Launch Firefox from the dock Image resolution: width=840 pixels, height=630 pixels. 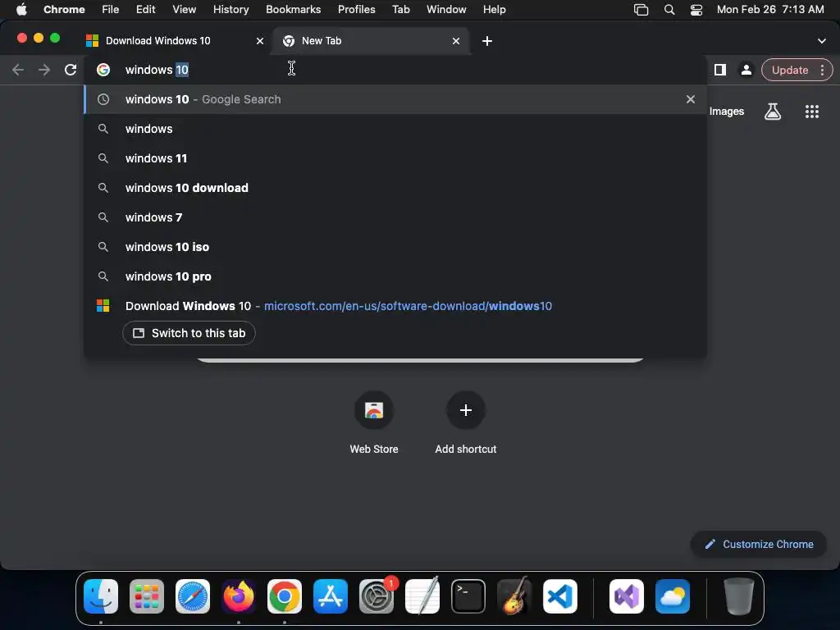239,596
